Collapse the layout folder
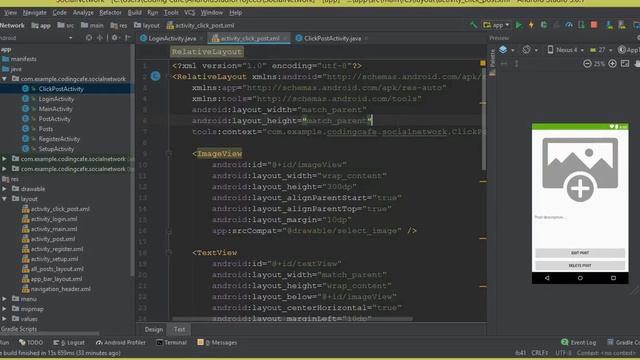Image resolution: width=640 pixels, height=360 pixels. 4,199
